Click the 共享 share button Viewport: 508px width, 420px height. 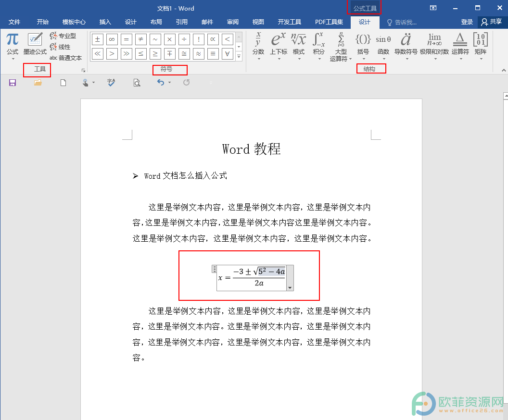point(492,22)
